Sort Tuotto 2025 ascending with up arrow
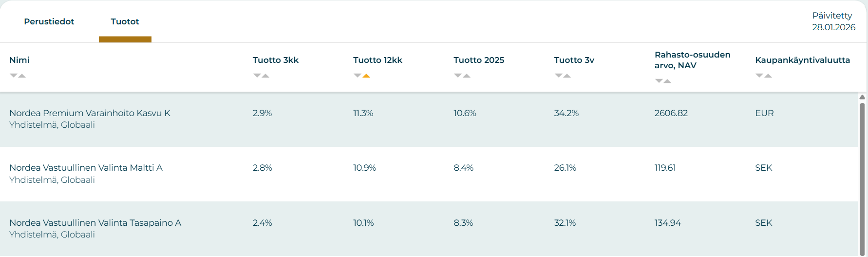 click(x=467, y=76)
